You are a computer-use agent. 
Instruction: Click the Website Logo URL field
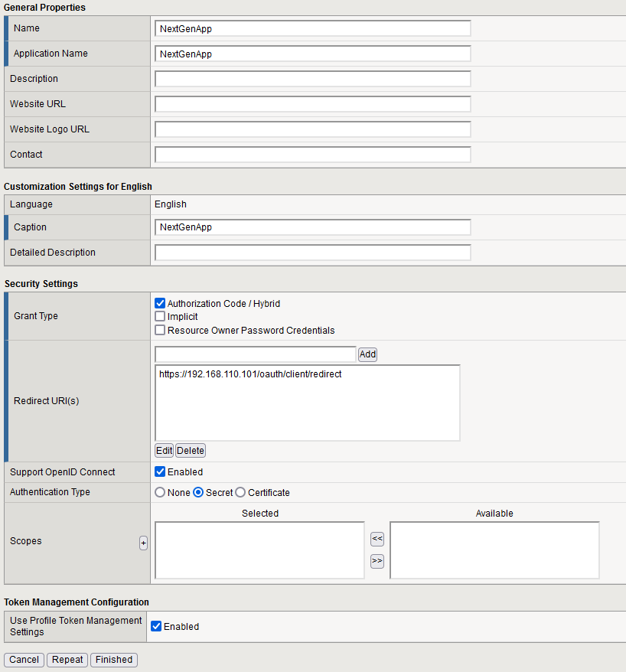point(311,129)
